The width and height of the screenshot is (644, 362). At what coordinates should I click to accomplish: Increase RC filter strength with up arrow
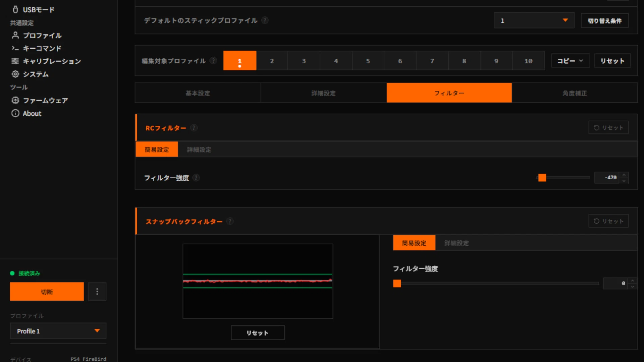point(624,175)
